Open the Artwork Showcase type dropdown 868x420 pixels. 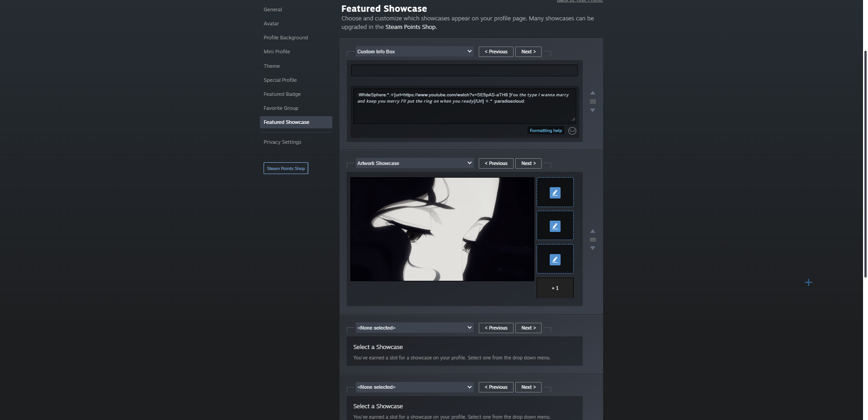pyautogui.click(x=414, y=163)
